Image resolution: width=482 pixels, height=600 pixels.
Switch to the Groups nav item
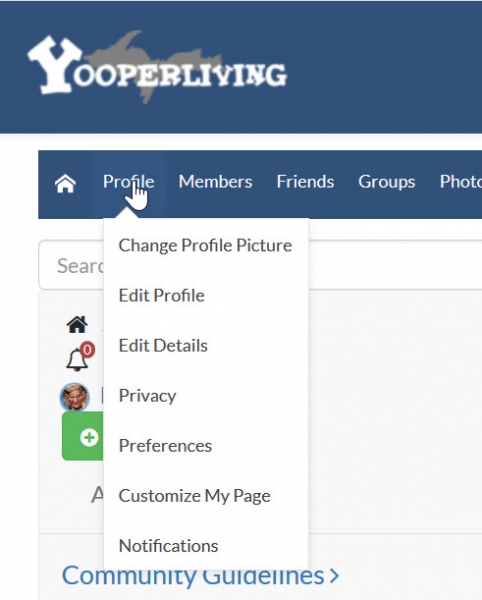[x=387, y=182]
